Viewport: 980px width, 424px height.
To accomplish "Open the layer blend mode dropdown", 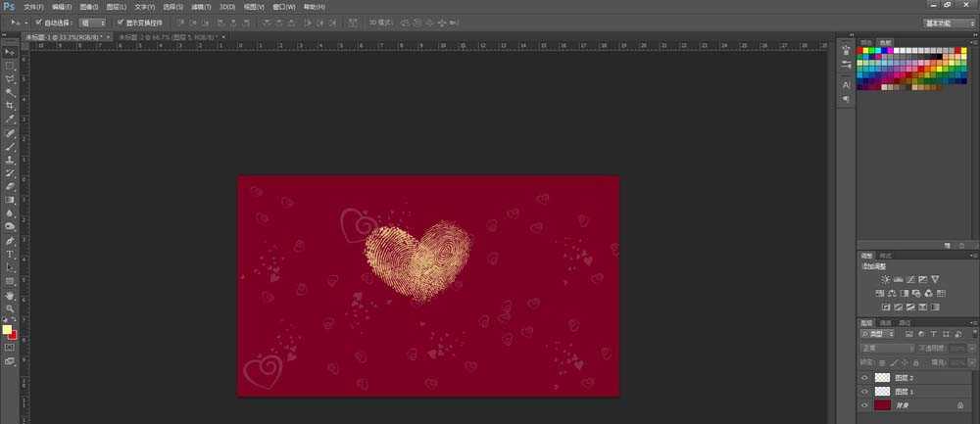I will 885,348.
